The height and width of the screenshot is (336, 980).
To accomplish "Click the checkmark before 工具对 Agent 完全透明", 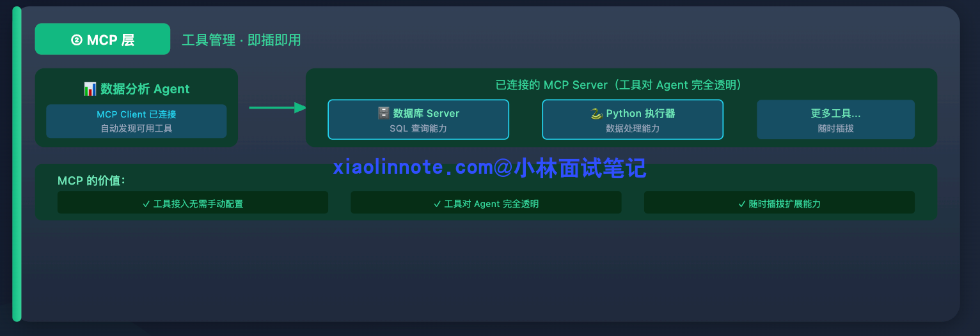I will tap(438, 204).
